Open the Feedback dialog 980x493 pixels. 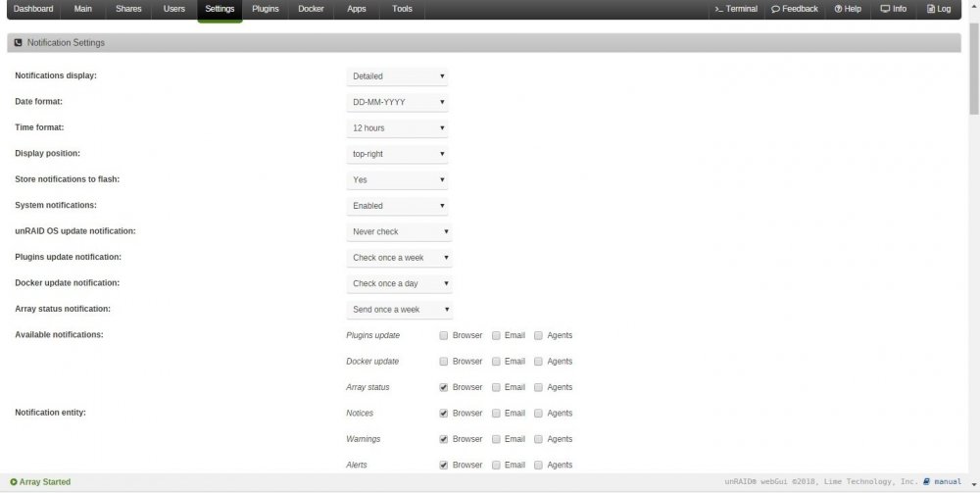coord(795,9)
